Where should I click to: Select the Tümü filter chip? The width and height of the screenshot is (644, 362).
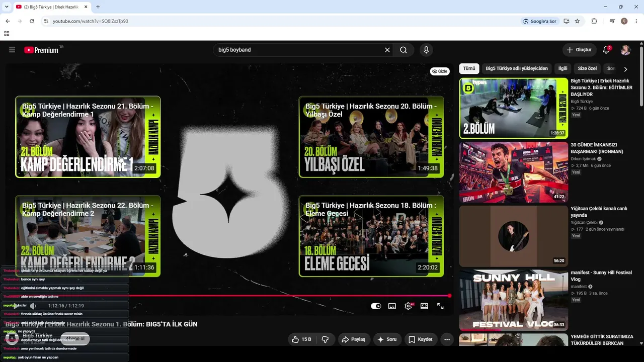(469, 68)
